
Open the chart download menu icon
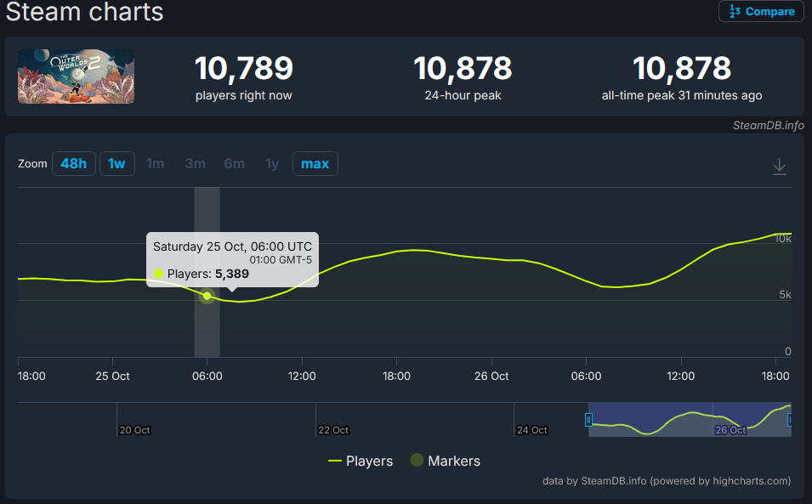pyautogui.click(x=779, y=167)
